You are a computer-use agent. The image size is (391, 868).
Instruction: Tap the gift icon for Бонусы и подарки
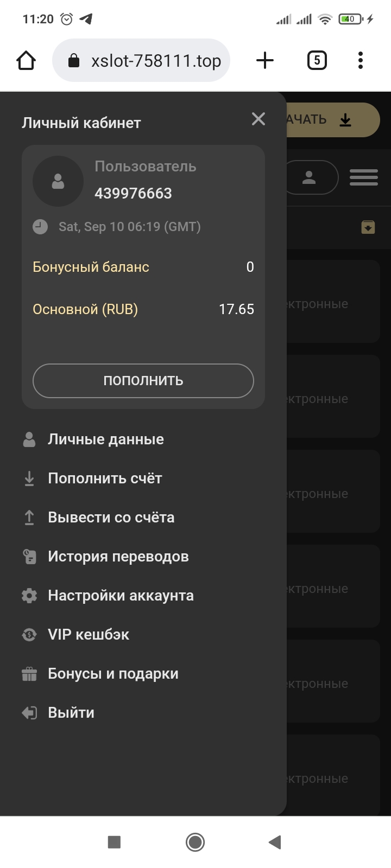pos(29,674)
